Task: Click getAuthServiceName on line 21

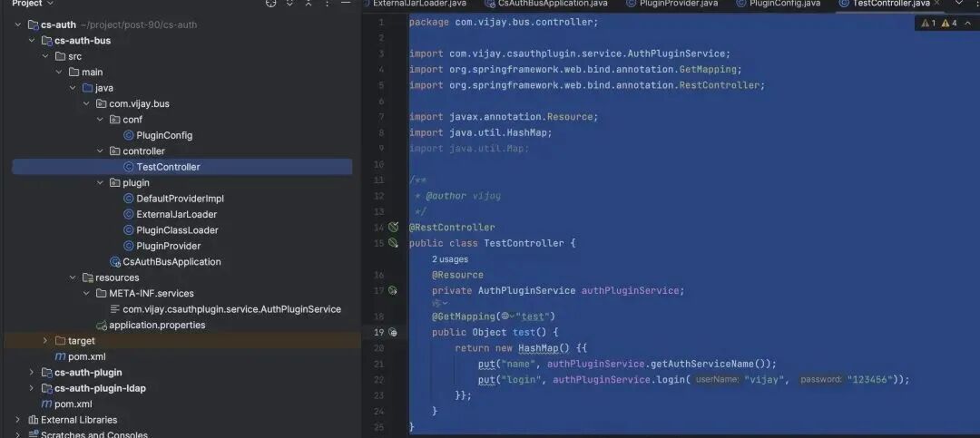Action: point(701,364)
